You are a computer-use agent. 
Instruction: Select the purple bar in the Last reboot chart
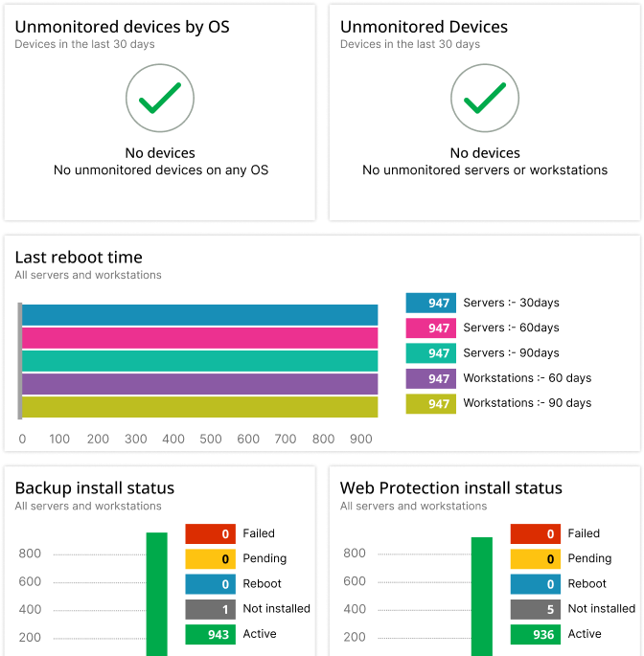199,383
